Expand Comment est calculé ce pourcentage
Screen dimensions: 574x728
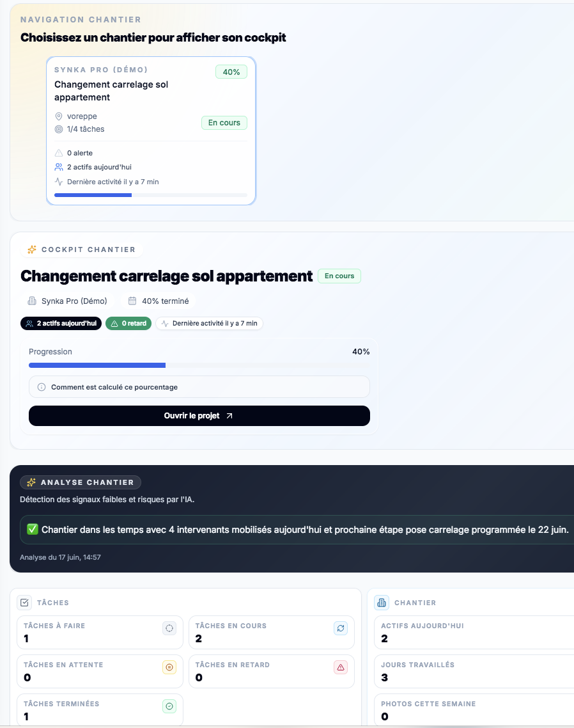coord(199,387)
